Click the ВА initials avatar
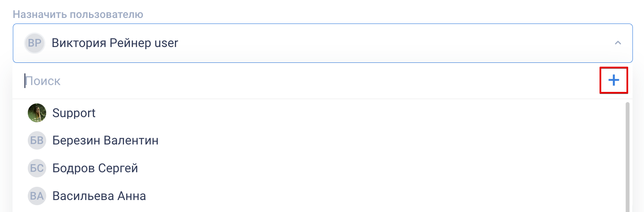The image size is (644, 212). coord(37,196)
